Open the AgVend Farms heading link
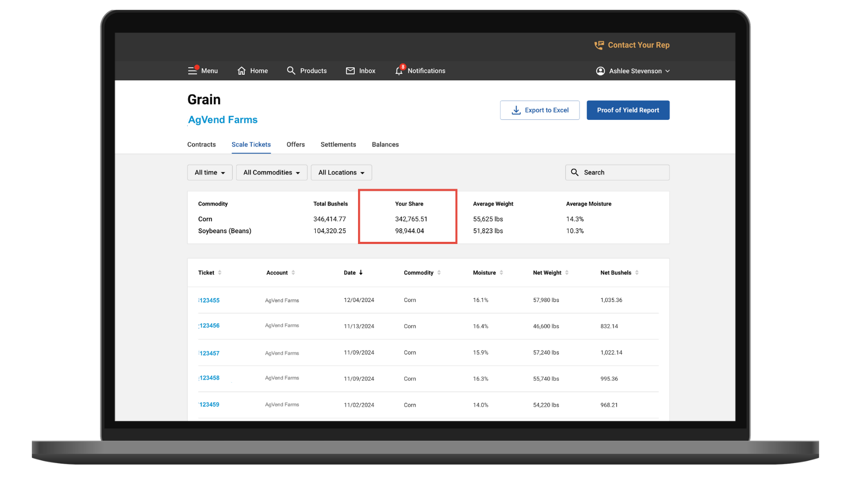 223,120
